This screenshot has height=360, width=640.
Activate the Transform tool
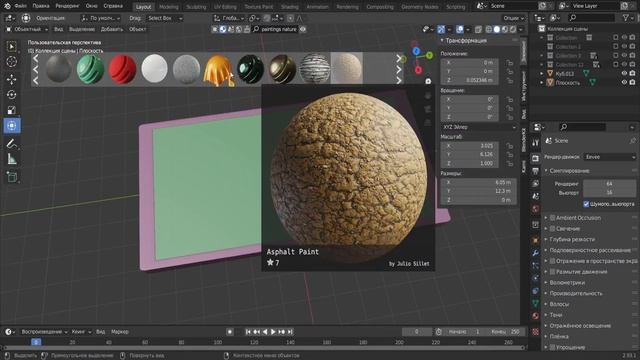click(11, 126)
